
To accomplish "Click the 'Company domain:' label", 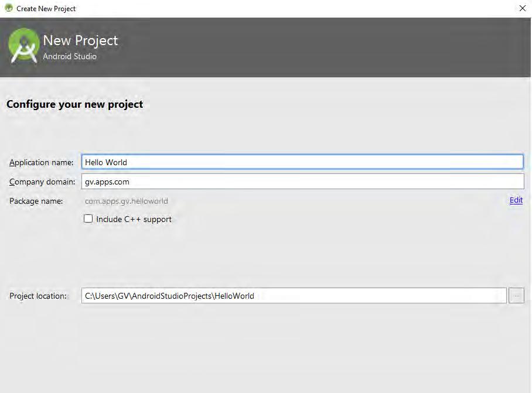I will pyautogui.click(x=42, y=182).
